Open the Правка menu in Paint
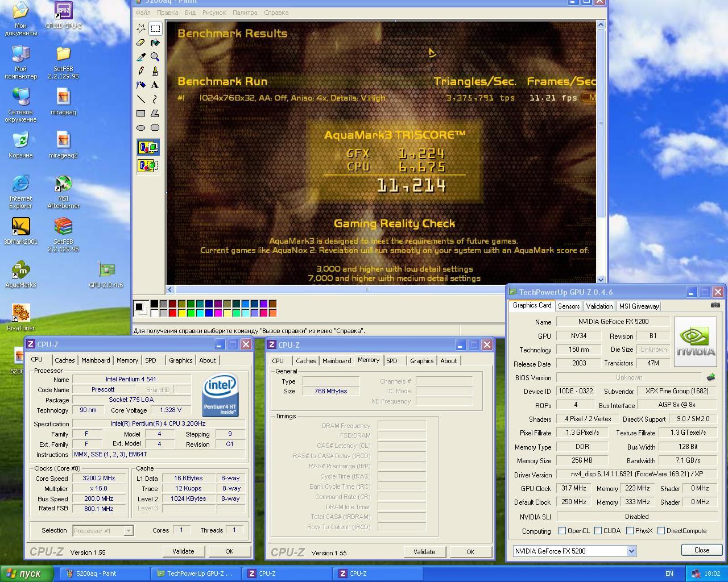The width and height of the screenshot is (728, 582). click(167, 13)
